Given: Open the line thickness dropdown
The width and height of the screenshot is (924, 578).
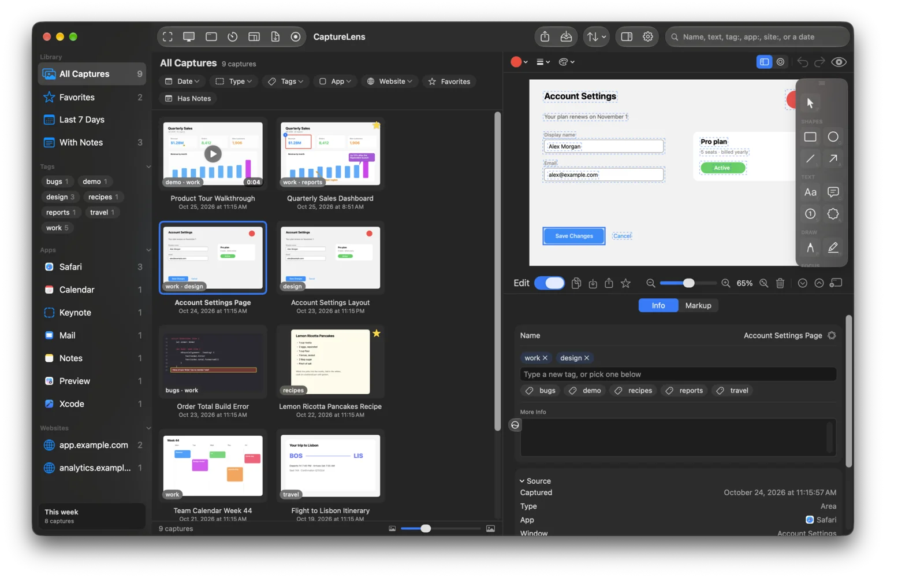Looking at the screenshot, I should coord(543,62).
